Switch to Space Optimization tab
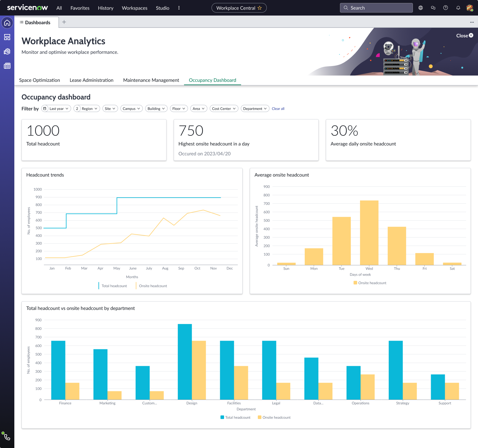Image resolution: width=478 pixels, height=448 pixels. (39, 80)
